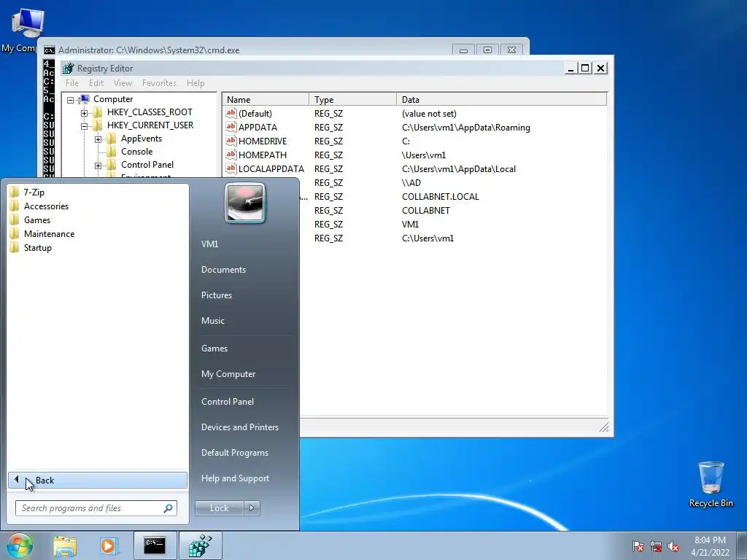747x560 pixels.
Task: Open Games in Start menu right pane
Action: point(214,348)
